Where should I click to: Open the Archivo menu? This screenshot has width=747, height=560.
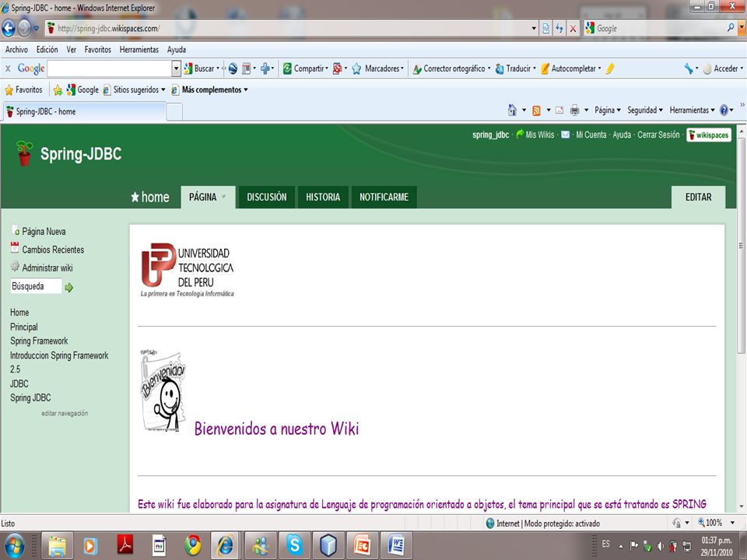click(16, 50)
